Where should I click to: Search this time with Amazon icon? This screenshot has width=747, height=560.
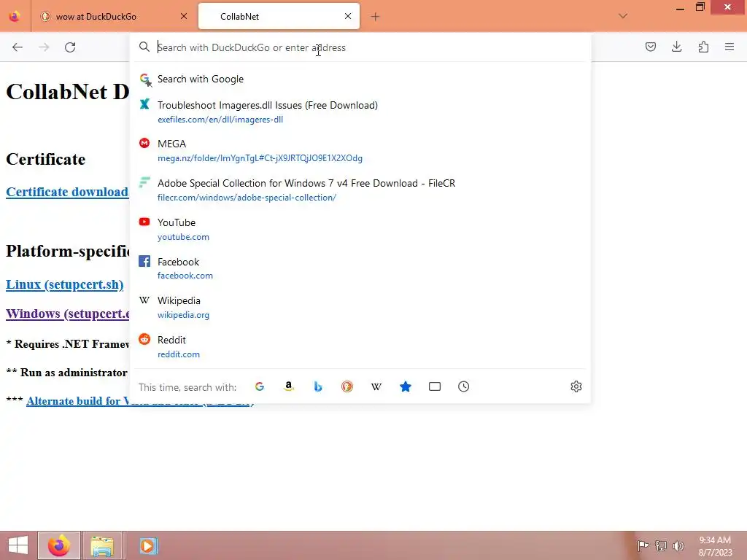[289, 386]
